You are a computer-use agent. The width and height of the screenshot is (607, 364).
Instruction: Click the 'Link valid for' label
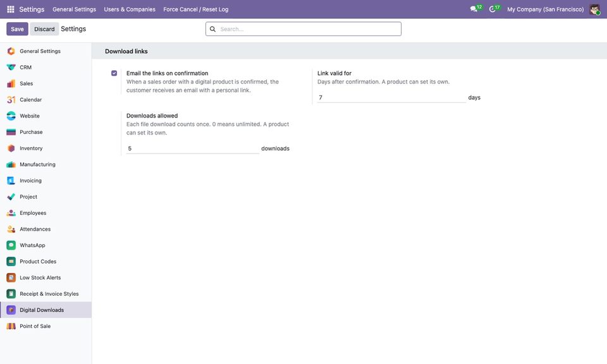334,73
